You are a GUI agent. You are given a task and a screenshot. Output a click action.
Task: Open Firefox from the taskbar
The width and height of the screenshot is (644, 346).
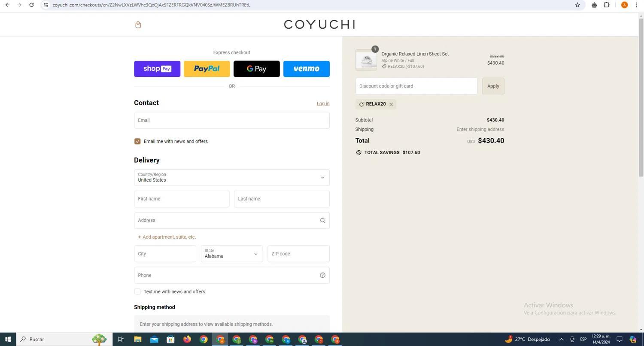[187, 339]
